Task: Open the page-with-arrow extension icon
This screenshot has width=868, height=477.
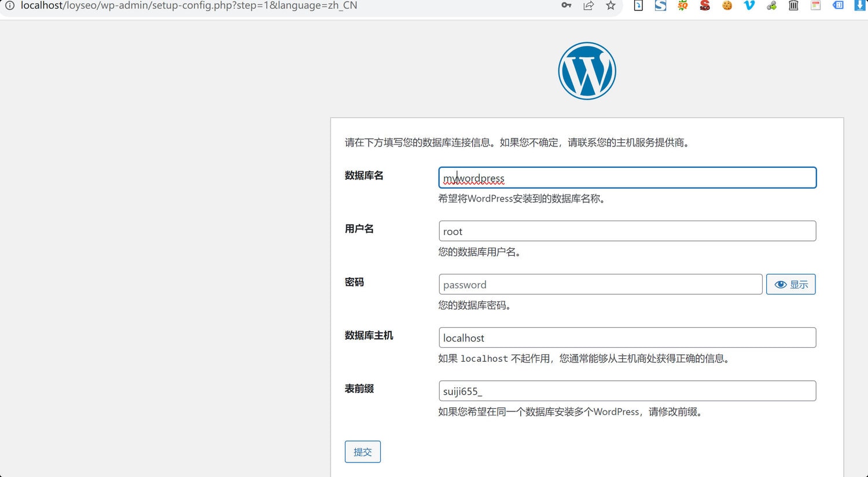Action: click(x=638, y=5)
